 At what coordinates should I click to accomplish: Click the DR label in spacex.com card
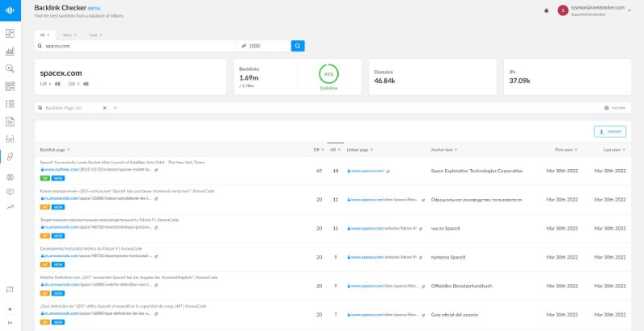71,85
